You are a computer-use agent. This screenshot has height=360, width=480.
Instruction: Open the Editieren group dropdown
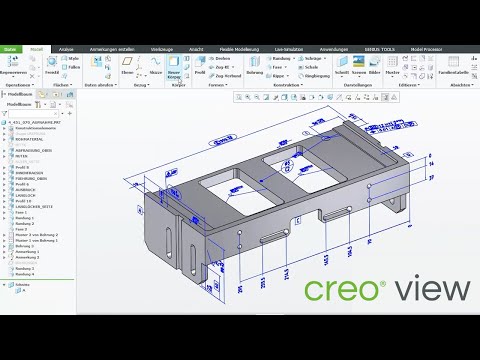409,85
